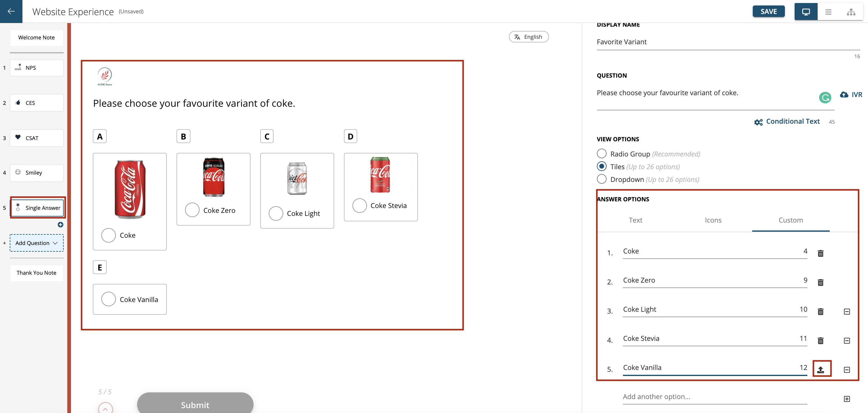Select the Smiley question in sidebar

click(36, 173)
